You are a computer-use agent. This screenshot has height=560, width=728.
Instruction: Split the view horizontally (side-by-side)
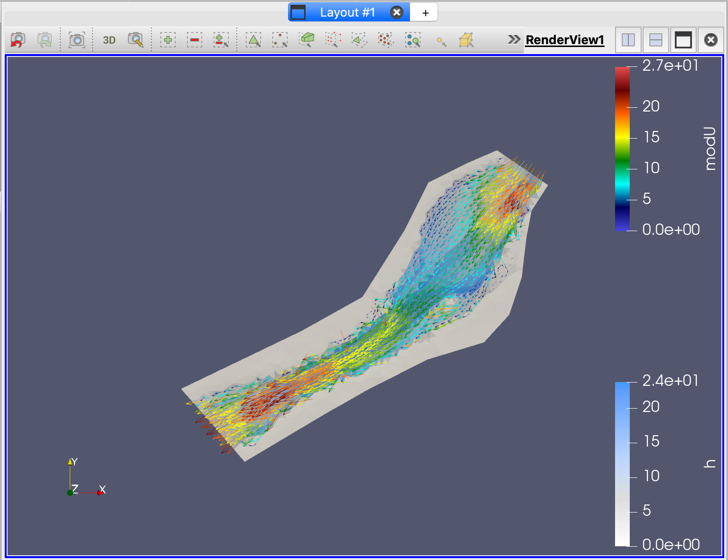(x=628, y=40)
